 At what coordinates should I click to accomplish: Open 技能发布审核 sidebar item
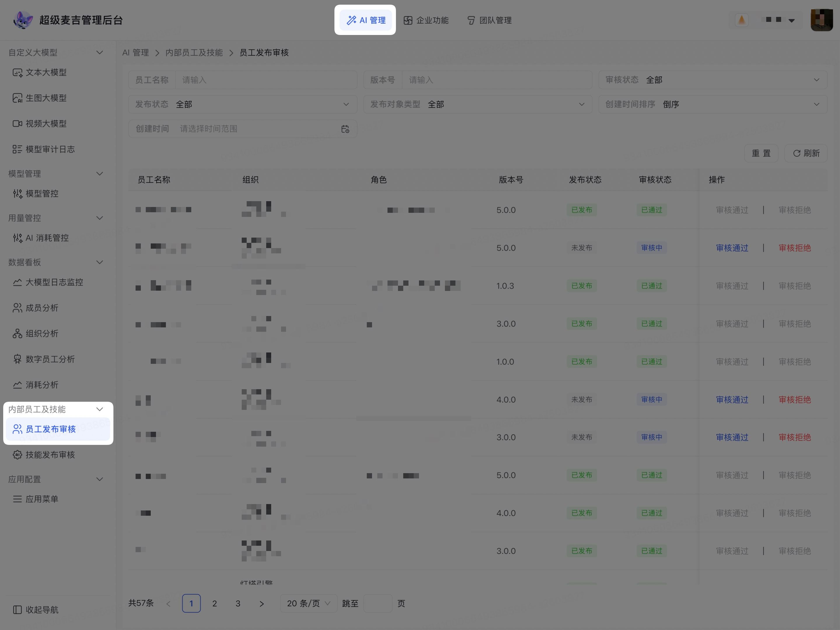point(58,455)
